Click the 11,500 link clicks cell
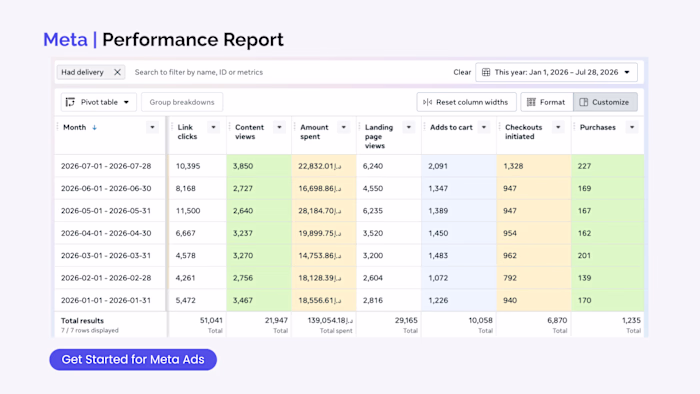Screen dimensions: 700x394 197,211
